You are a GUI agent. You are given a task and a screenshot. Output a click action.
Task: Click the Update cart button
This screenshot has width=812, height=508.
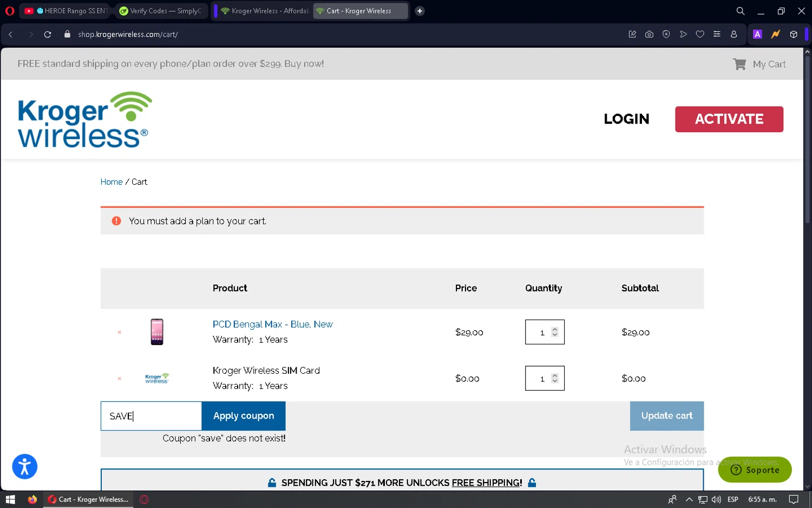pos(667,416)
